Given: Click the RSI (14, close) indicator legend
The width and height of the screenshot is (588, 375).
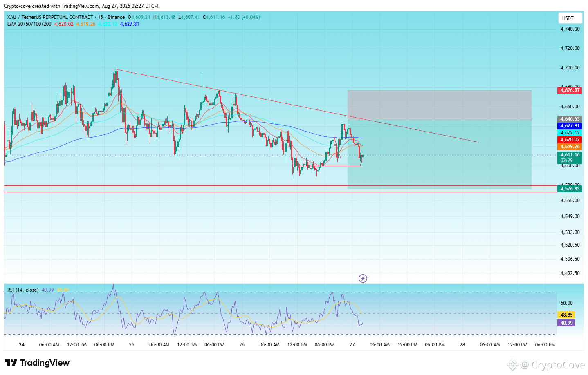Looking at the screenshot, I should tap(23, 290).
